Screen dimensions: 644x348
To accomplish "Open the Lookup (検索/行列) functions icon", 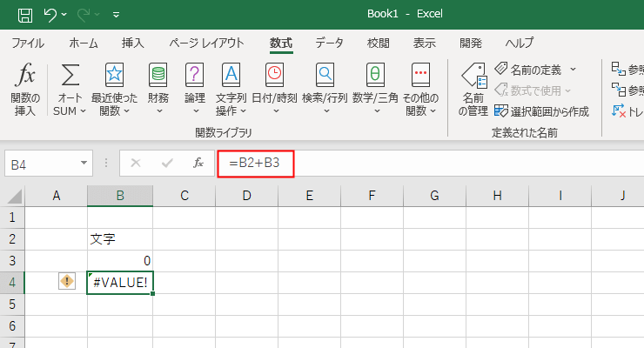I will [x=325, y=75].
